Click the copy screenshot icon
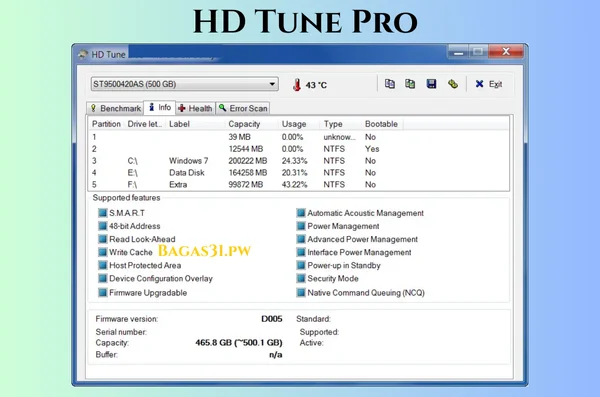This screenshot has width=600, height=397. point(410,84)
